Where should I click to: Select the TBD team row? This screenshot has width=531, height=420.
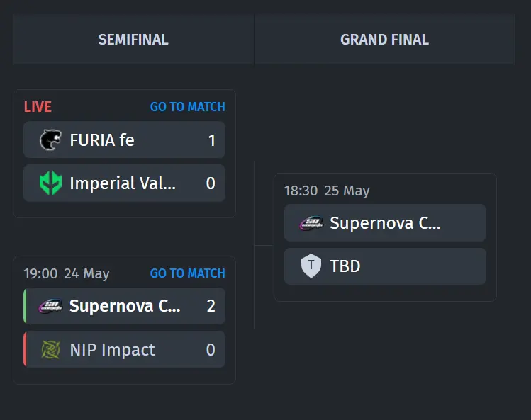[385, 266]
